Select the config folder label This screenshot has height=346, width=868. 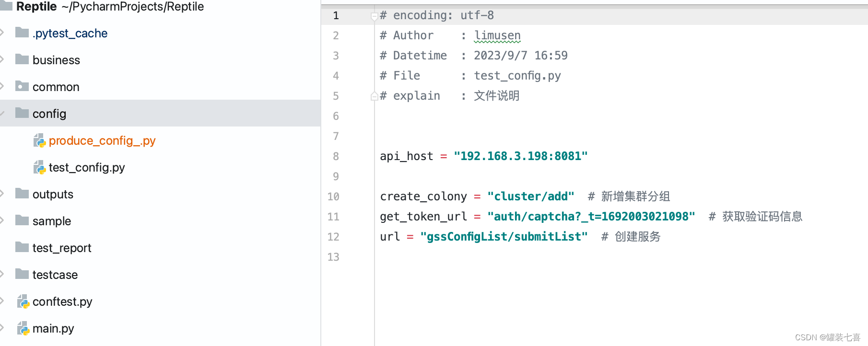(x=49, y=114)
